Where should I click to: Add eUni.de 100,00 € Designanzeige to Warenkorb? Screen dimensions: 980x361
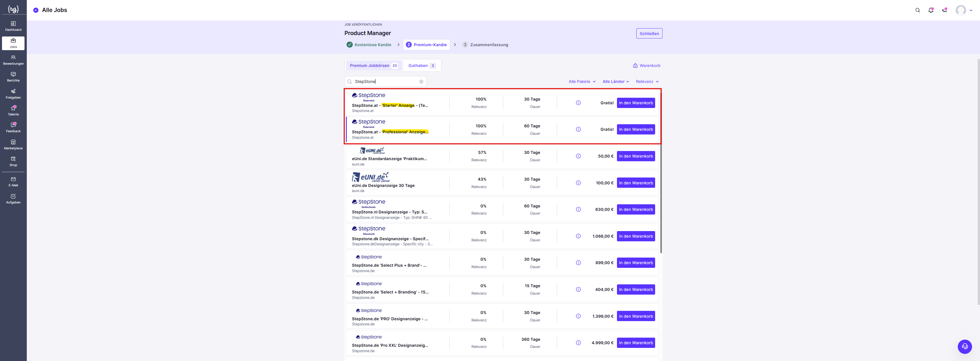click(636, 183)
